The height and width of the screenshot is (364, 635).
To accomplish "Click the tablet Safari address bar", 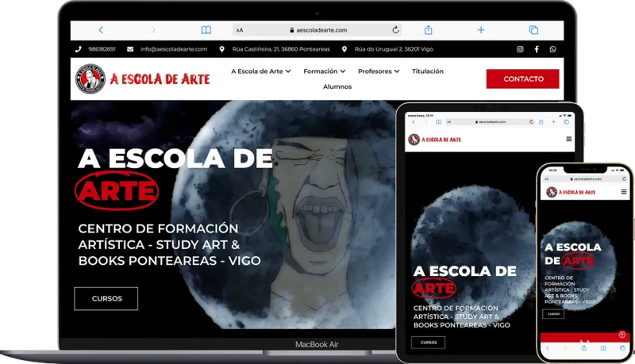I will [x=490, y=122].
